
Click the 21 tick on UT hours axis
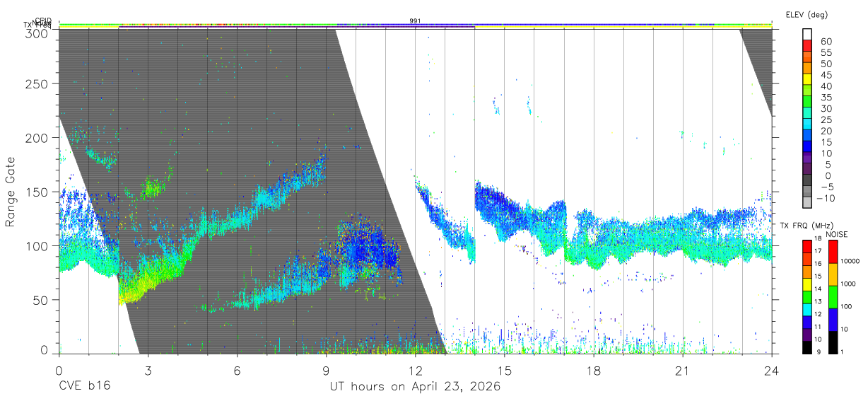(x=683, y=371)
